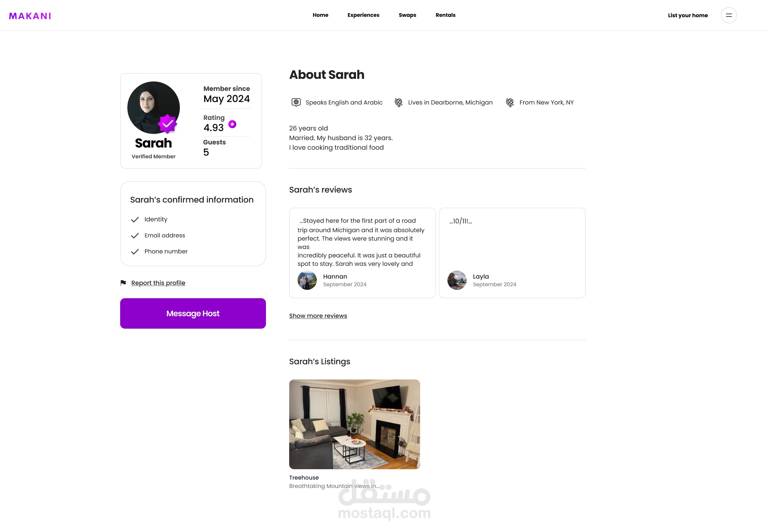Image resolution: width=769 pixels, height=532 pixels.
Task: Click the verified badge on Sarah's avatar
Action: pyautogui.click(x=167, y=124)
